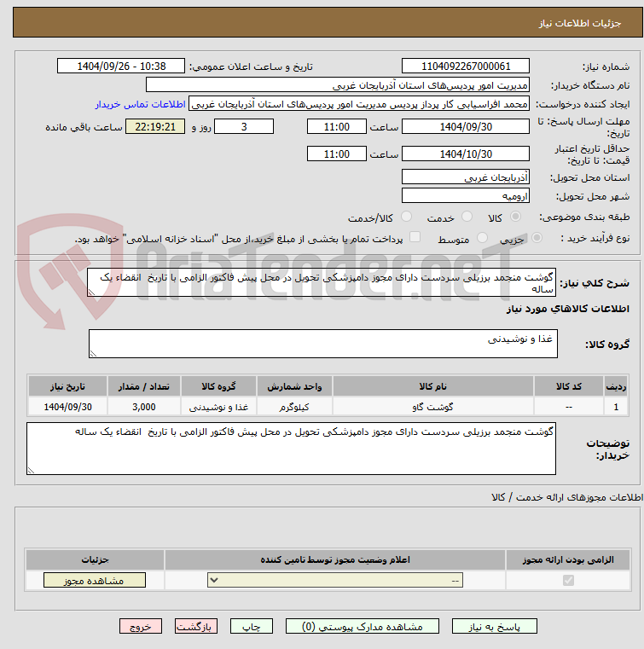
Task: Click the 'کد کالا' column header
Action: [569, 386]
